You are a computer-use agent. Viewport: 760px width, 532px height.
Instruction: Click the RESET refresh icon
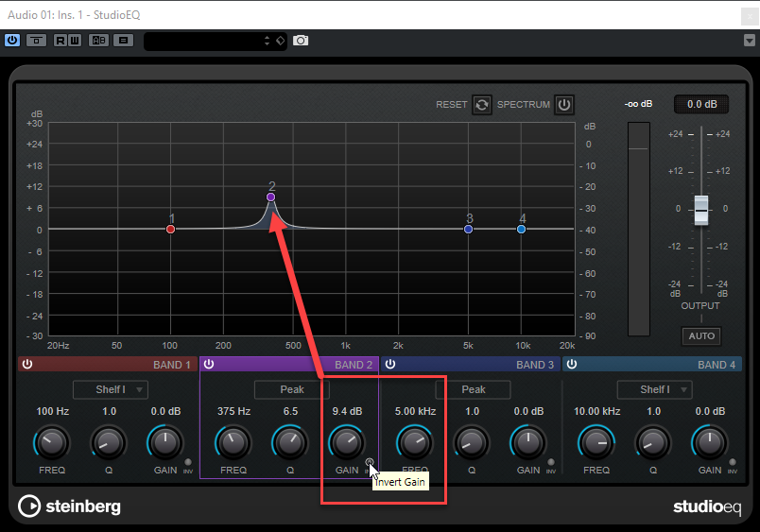pyautogui.click(x=482, y=105)
